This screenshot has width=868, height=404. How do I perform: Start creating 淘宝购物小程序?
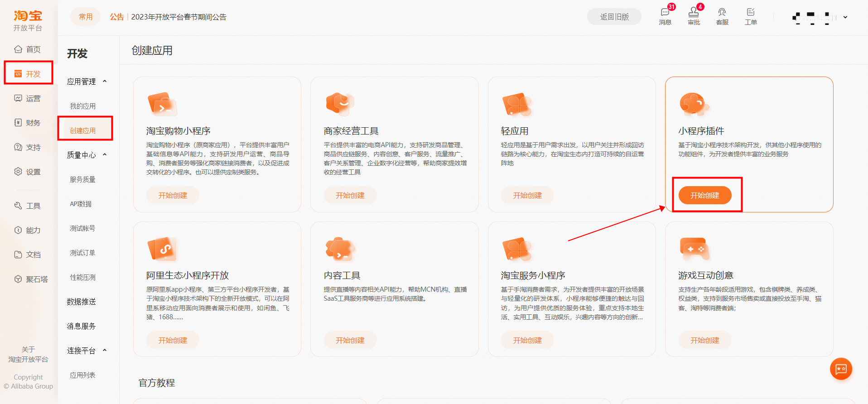pyautogui.click(x=173, y=195)
